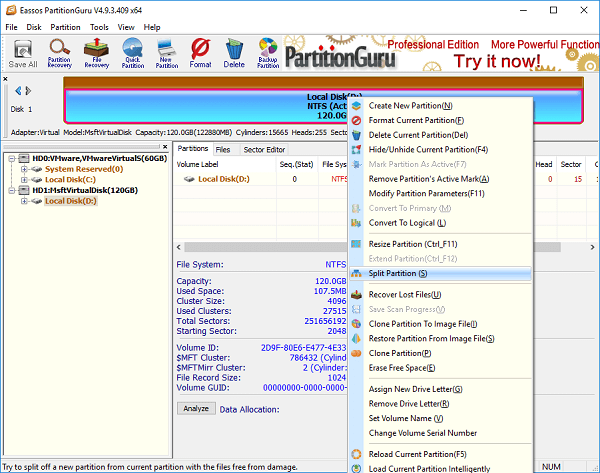Click the Clone Partition To Image File icon

[x=356, y=324]
